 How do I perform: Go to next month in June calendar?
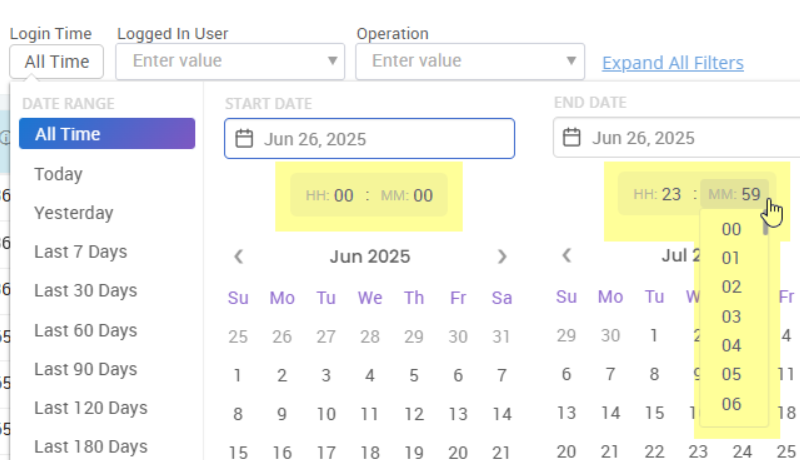[x=502, y=257]
